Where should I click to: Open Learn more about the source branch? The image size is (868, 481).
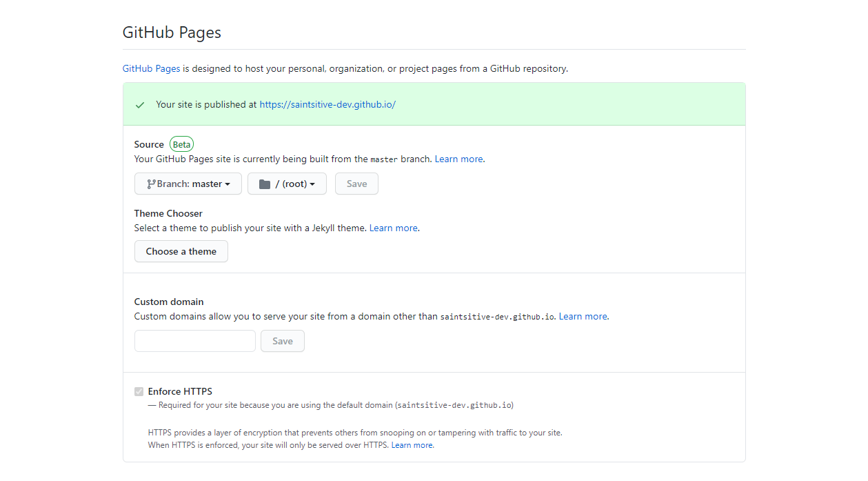click(458, 159)
